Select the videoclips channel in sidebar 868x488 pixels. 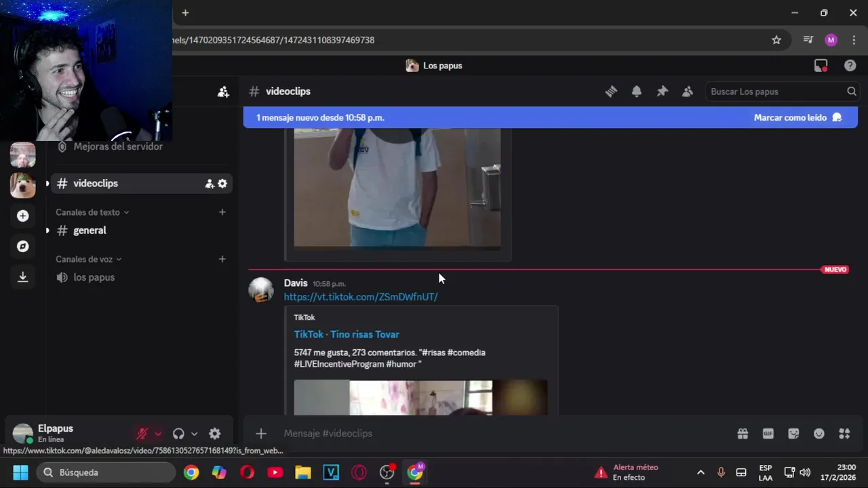(142, 183)
